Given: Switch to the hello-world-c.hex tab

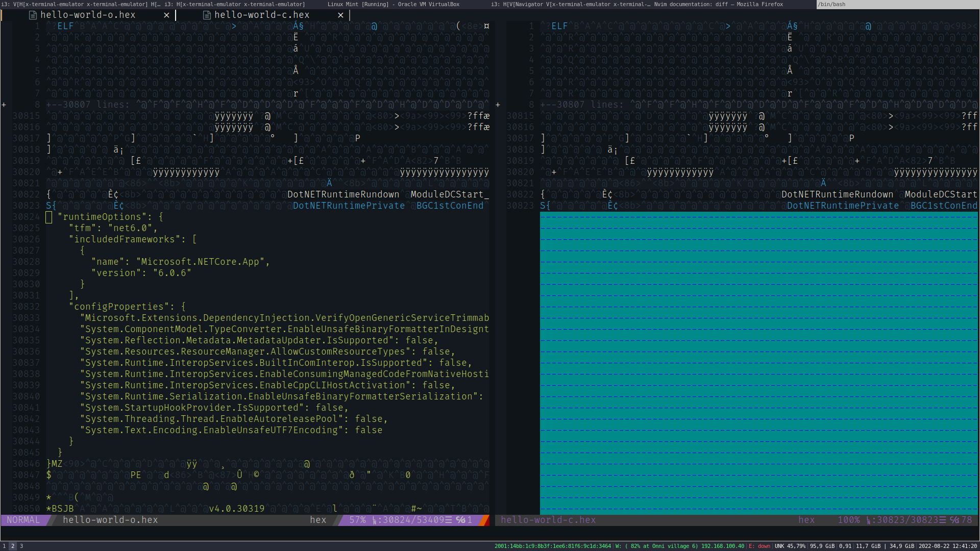Looking at the screenshot, I should tap(261, 15).
